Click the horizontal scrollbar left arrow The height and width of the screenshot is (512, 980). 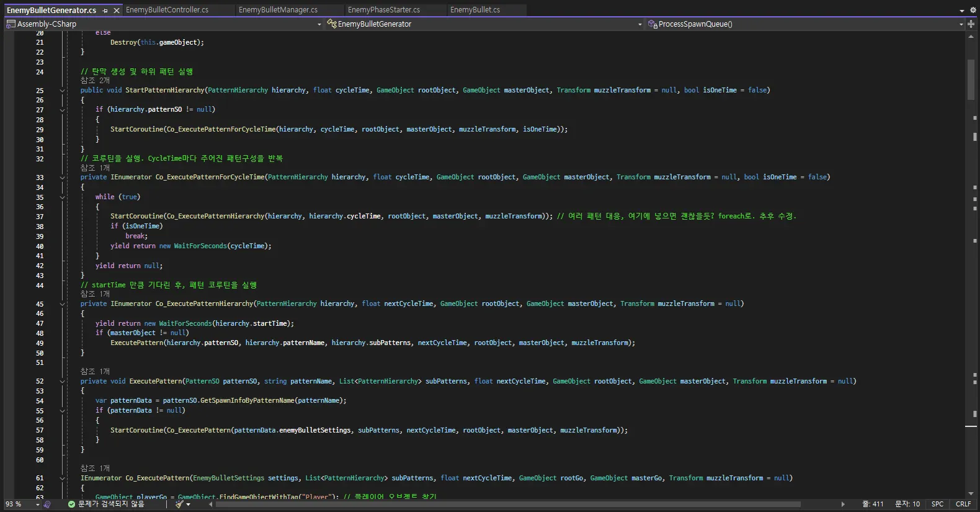click(x=211, y=505)
